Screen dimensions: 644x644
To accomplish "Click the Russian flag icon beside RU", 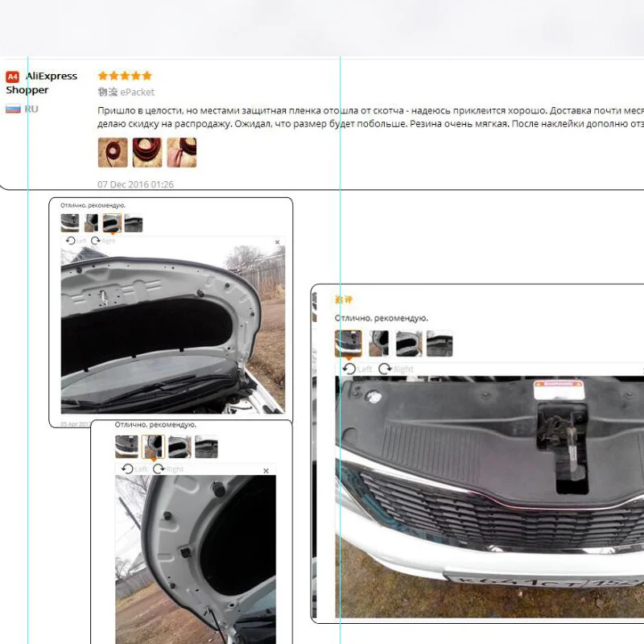I will tap(13, 109).
